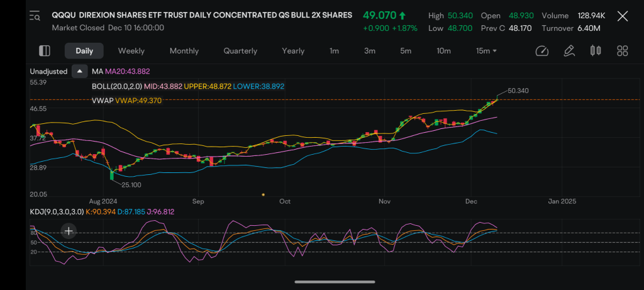
Task: Select the pencil drawing tool
Action: (569, 51)
